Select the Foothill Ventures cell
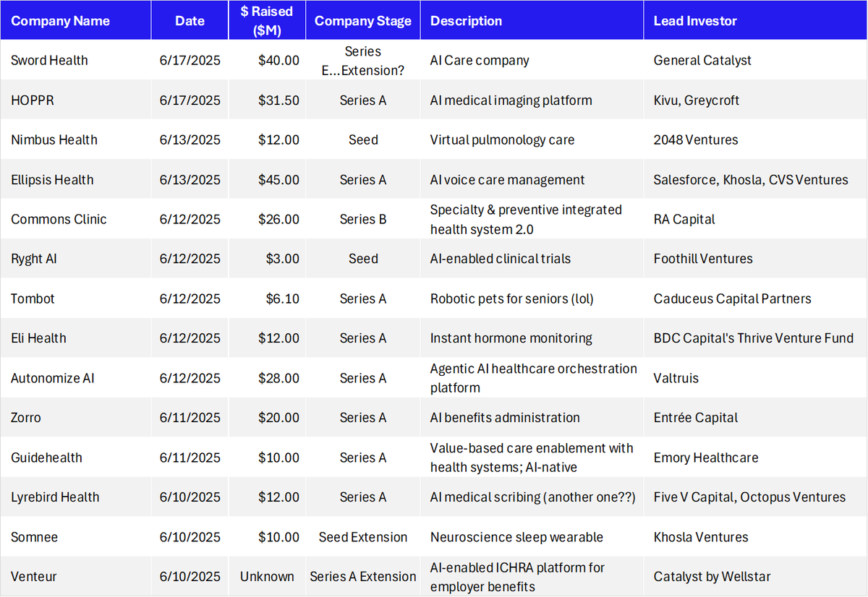The image size is (868, 597). [x=756, y=259]
